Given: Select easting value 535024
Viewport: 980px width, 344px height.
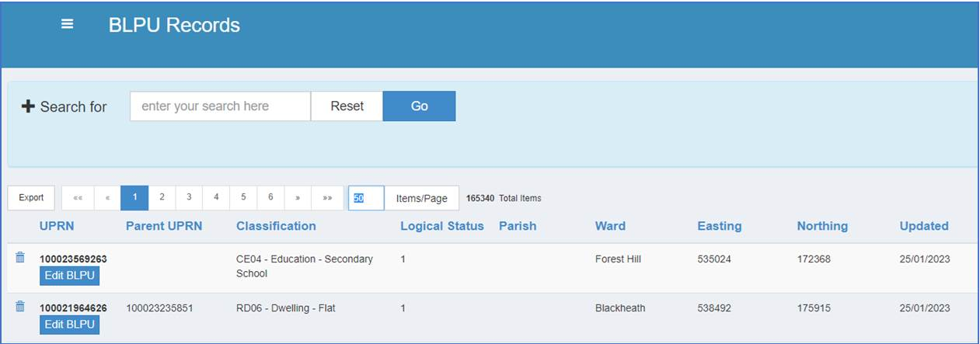Looking at the screenshot, I should (714, 259).
